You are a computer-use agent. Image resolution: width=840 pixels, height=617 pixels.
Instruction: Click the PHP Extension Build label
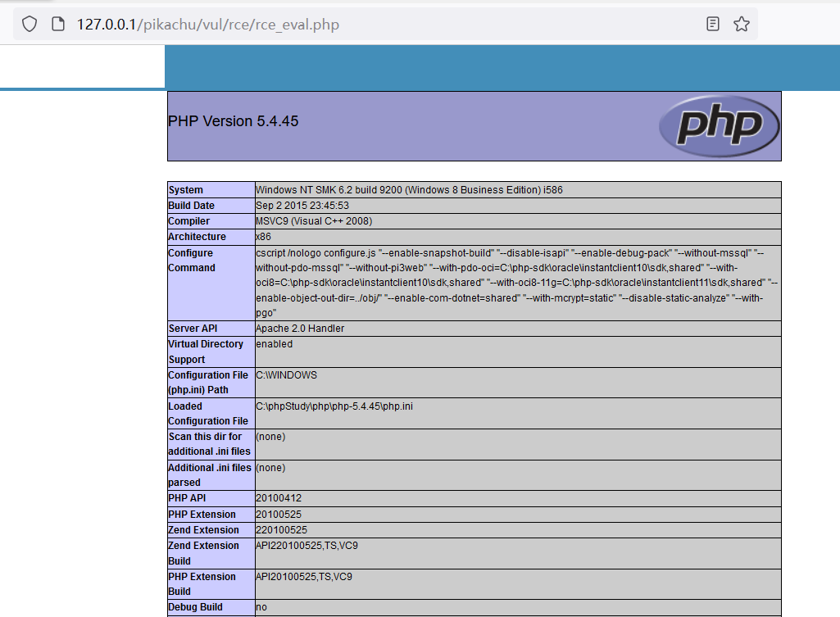(202, 583)
